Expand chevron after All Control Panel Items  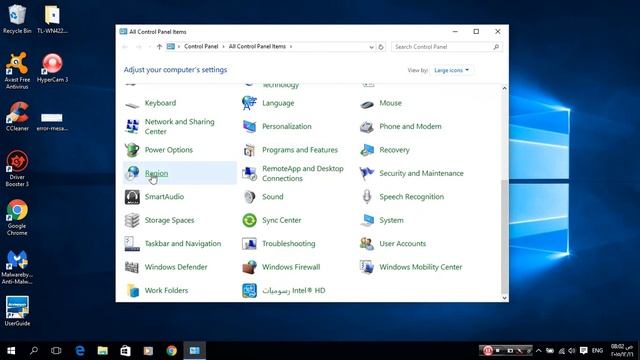pyautogui.click(x=291, y=47)
